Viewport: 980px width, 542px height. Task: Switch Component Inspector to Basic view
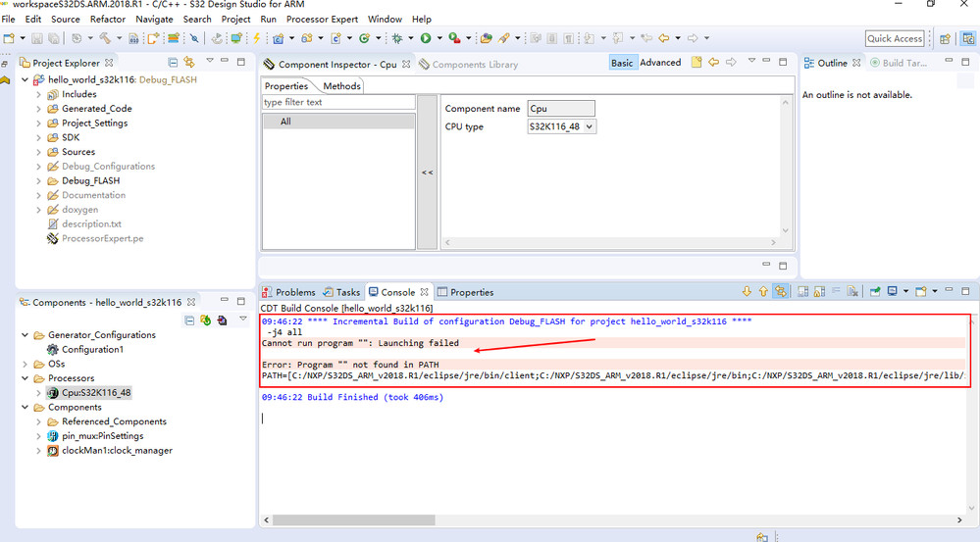pos(622,63)
